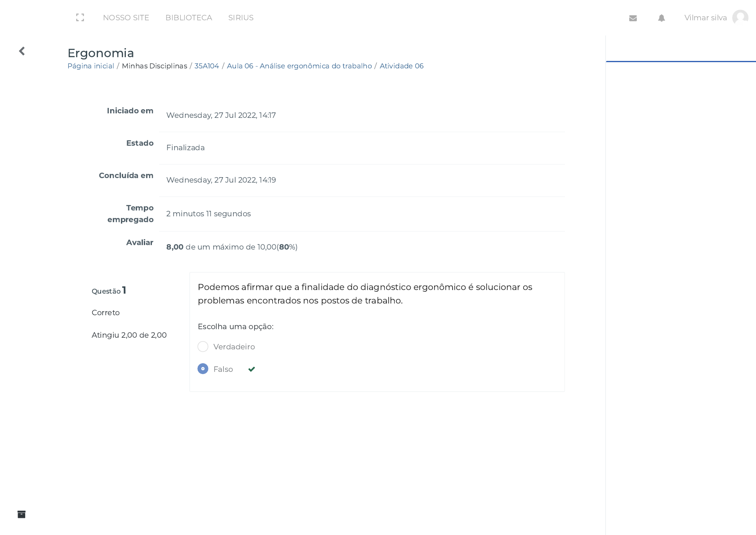Click Minhas Disciplinas in the breadcrumb

coord(154,66)
